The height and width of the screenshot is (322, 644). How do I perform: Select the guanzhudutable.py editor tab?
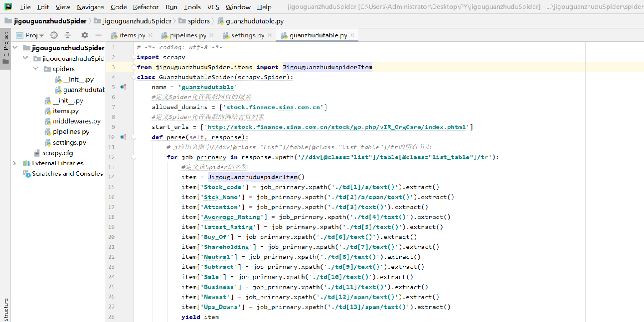pos(318,35)
